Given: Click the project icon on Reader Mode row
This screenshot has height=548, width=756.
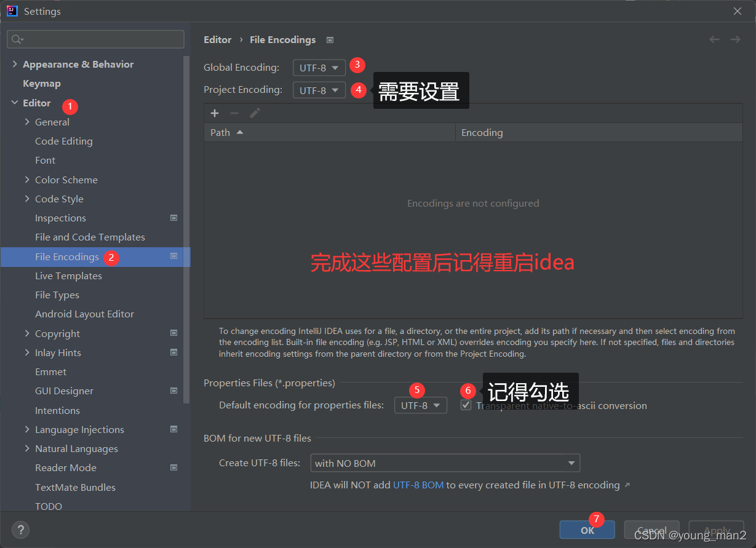Looking at the screenshot, I should [x=174, y=467].
